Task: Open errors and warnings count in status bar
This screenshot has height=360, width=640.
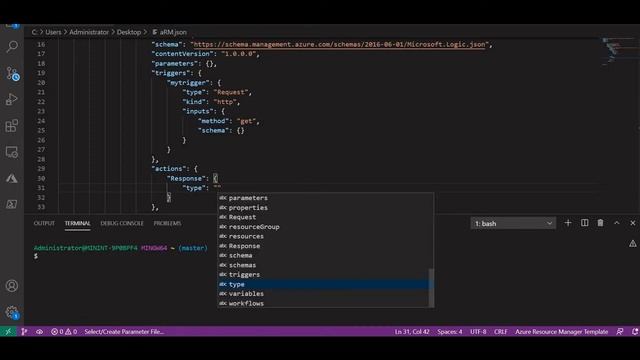Action: click(x=64, y=331)
